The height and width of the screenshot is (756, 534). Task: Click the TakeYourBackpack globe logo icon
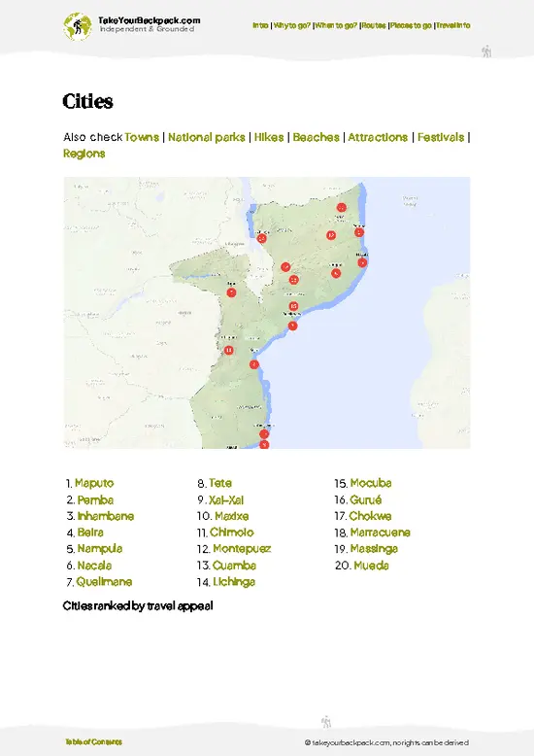[77, 26]
